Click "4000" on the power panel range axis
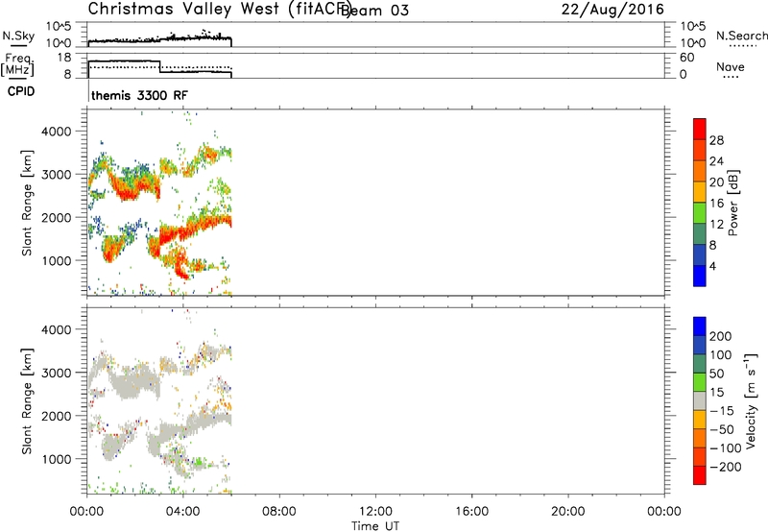768x532 pixels. pyautogui.click(x=56, y=132)
